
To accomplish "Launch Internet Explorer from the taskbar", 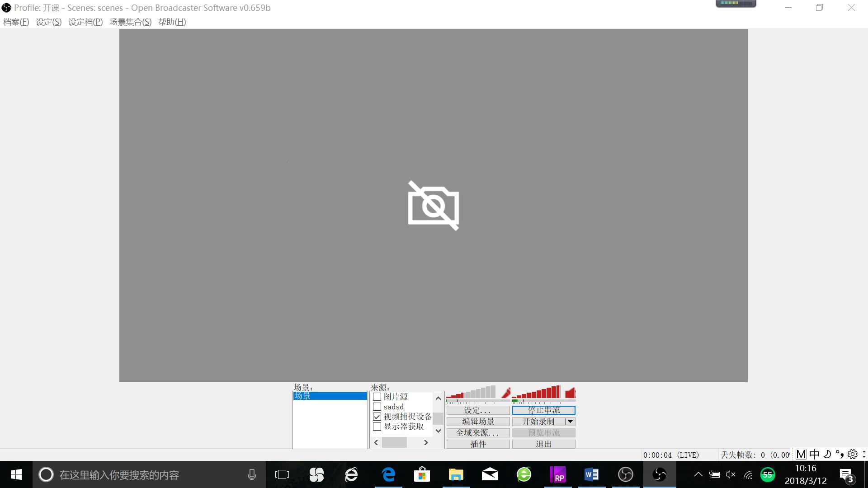I will tap(352, 474).
